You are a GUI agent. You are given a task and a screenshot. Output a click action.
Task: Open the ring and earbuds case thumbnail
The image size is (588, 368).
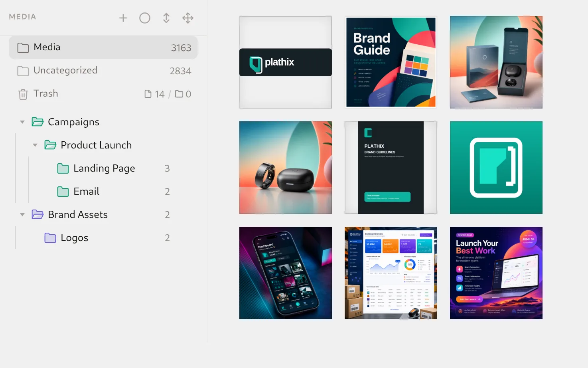pyautogui.click(x=286, y=168)
